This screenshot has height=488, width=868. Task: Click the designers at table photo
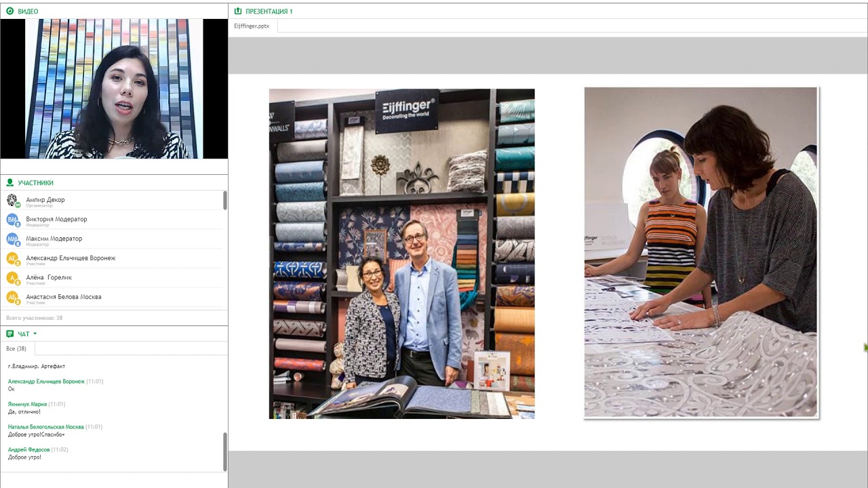[x=701, y=252]
